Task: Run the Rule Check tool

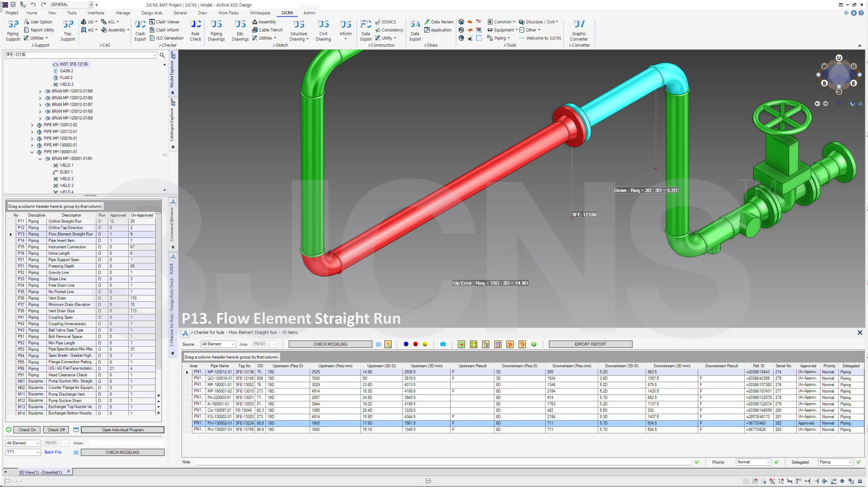Action: pos(195,30)
